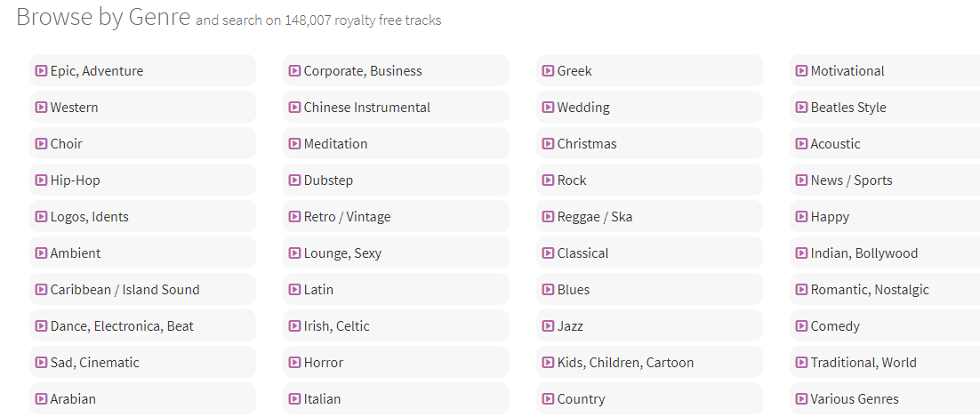Browse Dance, Electronica, Beat tracks
980x417 pixels.
122,326
